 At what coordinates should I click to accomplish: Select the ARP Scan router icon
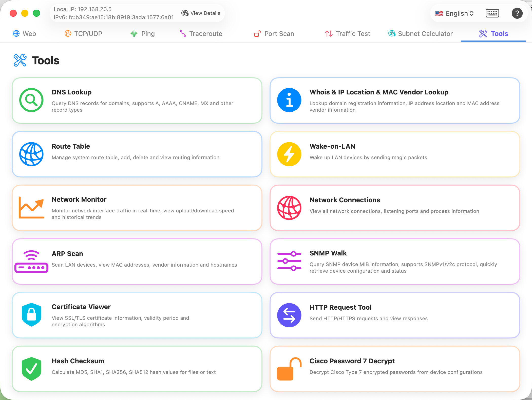[31, 261]
